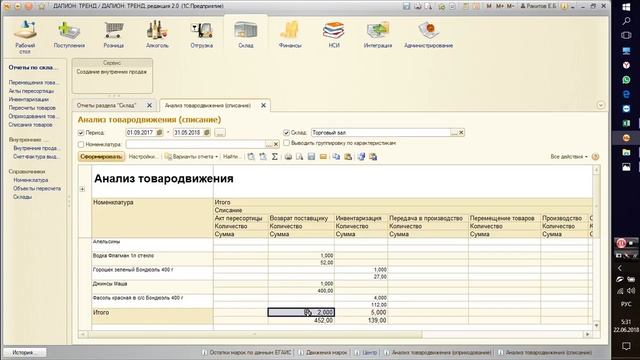Open Анализ товародвижения (оприходование) in bottom bar
This screenshot has width=640, height=360.
(438, 352)
